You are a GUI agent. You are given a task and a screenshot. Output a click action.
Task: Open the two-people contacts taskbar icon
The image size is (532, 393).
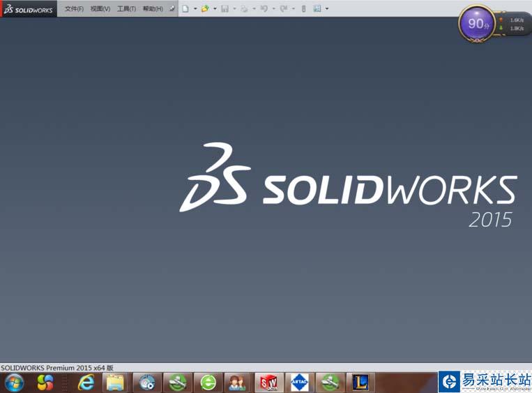point(237,383)
